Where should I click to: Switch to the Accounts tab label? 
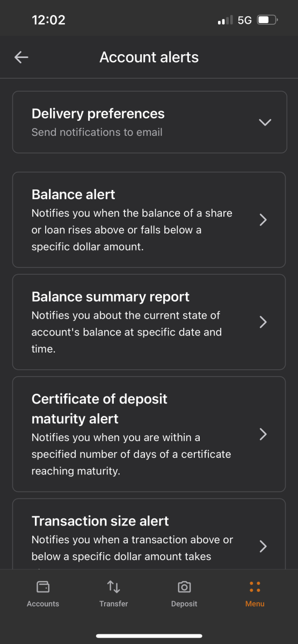coord(43,604)
